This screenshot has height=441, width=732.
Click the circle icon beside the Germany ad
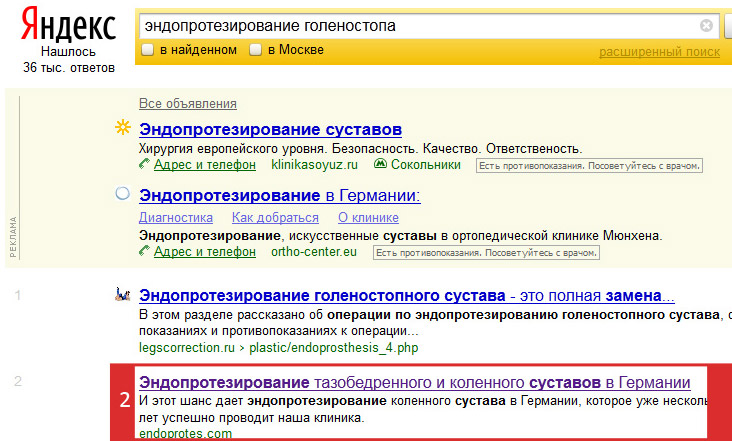pos(122,193)
